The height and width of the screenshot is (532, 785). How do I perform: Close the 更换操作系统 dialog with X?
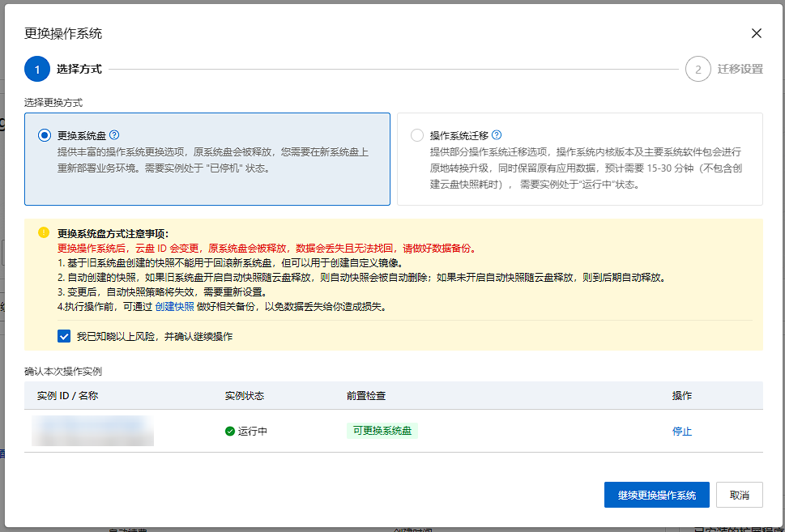[757, 33]
